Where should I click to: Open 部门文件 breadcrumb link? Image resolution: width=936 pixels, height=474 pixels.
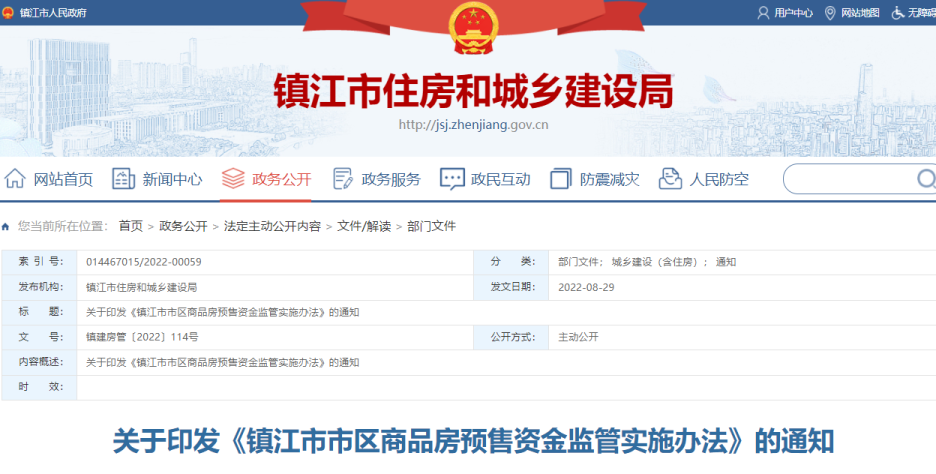[x=432, y=226]
